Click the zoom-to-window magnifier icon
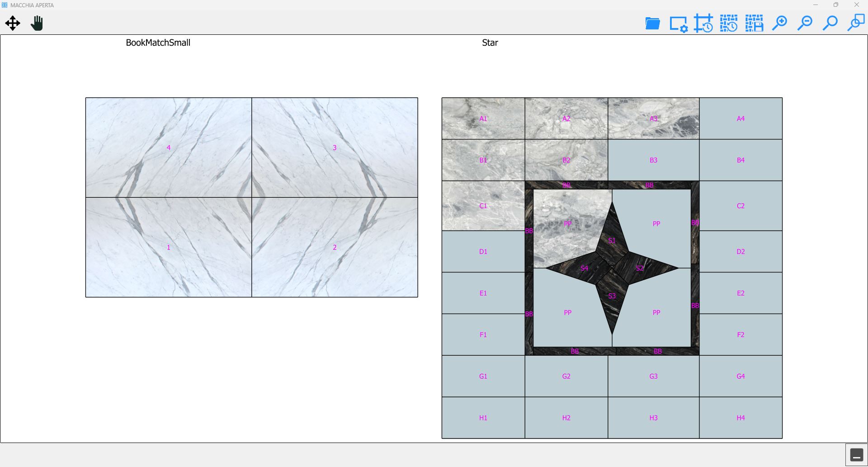Image resolution: width=868 pixels, height=467 pixels. coord(856,23)
